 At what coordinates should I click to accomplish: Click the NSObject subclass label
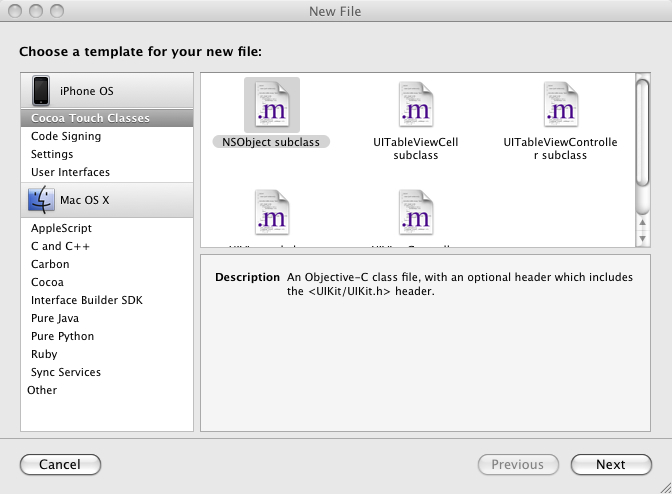(x=271, y=142)
